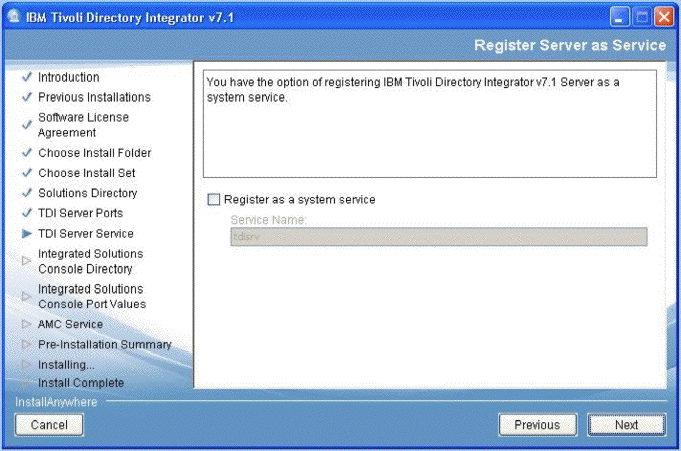Click the InstallAnywhere label

click(x=56, y=402)
